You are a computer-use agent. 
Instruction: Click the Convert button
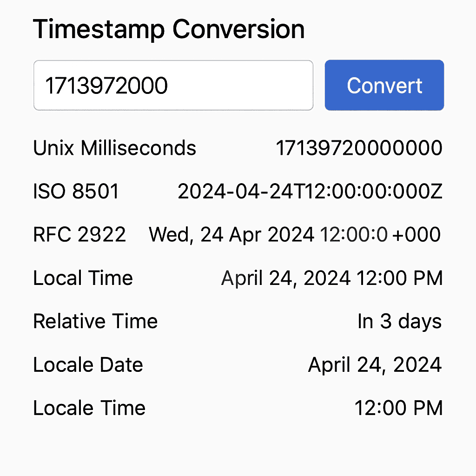tap(384, 85)
